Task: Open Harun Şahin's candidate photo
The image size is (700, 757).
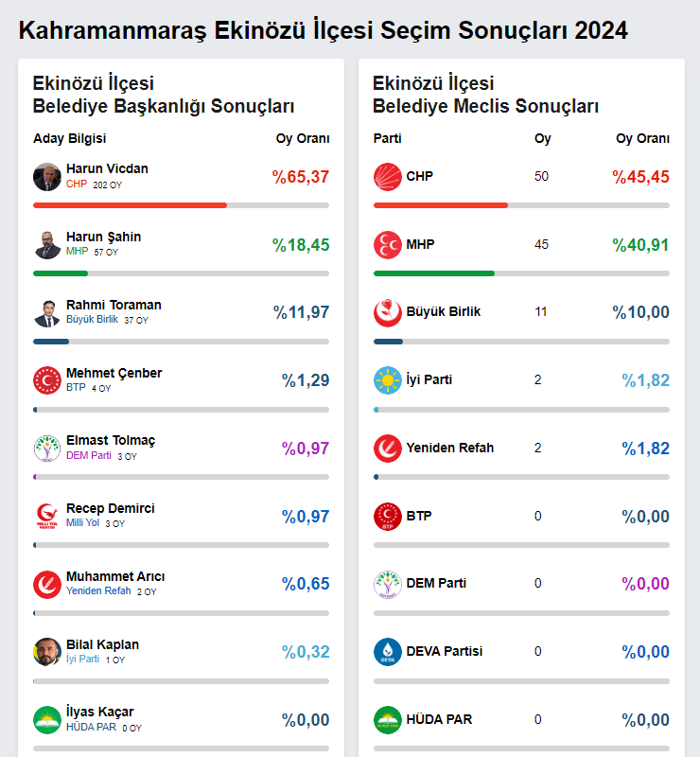Action: 47,244
